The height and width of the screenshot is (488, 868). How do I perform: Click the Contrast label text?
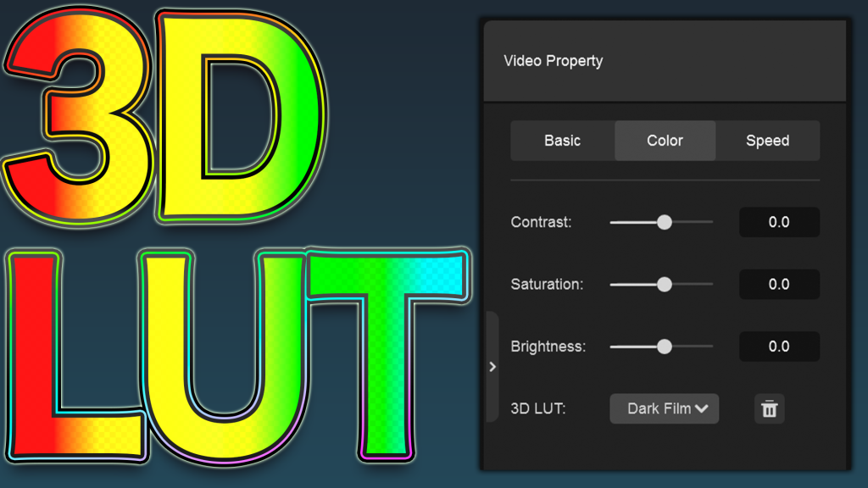pos(541,222)
